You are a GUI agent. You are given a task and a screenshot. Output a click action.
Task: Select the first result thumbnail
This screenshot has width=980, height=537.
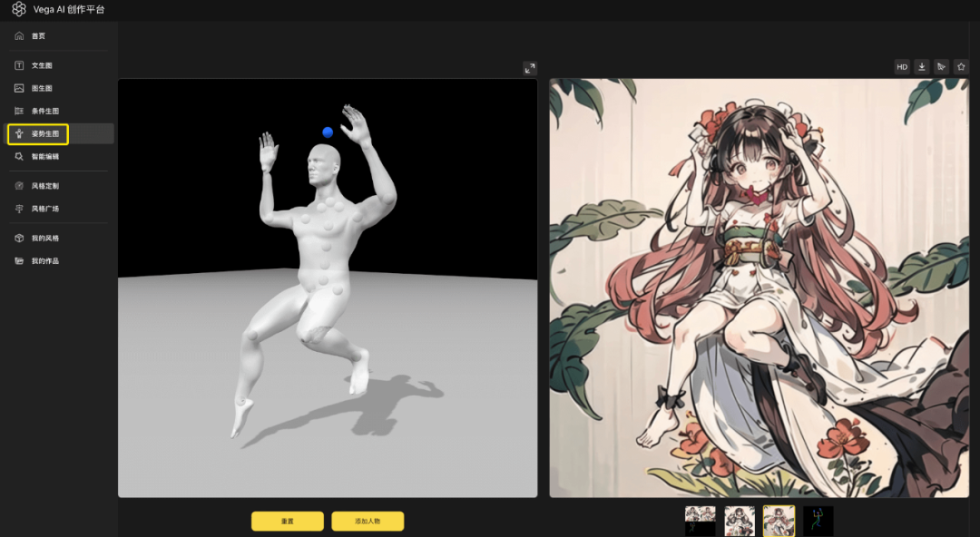[x=700, y=521]
